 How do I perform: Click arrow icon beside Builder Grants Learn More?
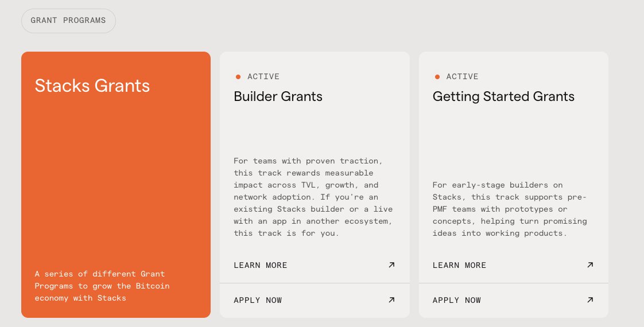(391, 265)
